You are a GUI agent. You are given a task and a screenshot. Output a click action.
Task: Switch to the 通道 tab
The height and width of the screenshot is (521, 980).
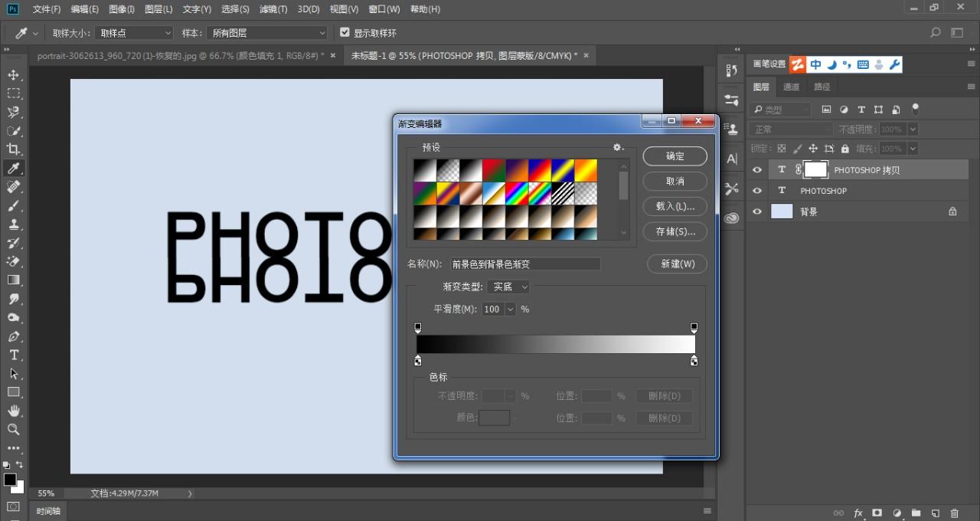point(791,87)
